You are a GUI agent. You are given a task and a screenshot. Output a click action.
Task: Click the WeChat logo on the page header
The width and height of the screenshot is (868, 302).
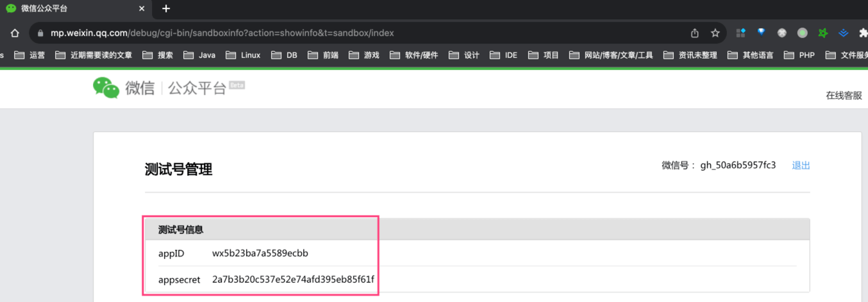tap(106, 88)
